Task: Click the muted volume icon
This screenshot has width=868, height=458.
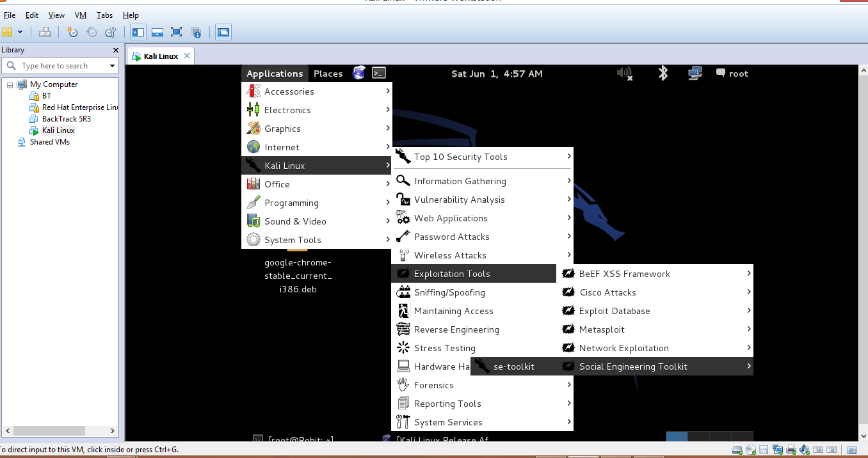Action: click(625, 74)
